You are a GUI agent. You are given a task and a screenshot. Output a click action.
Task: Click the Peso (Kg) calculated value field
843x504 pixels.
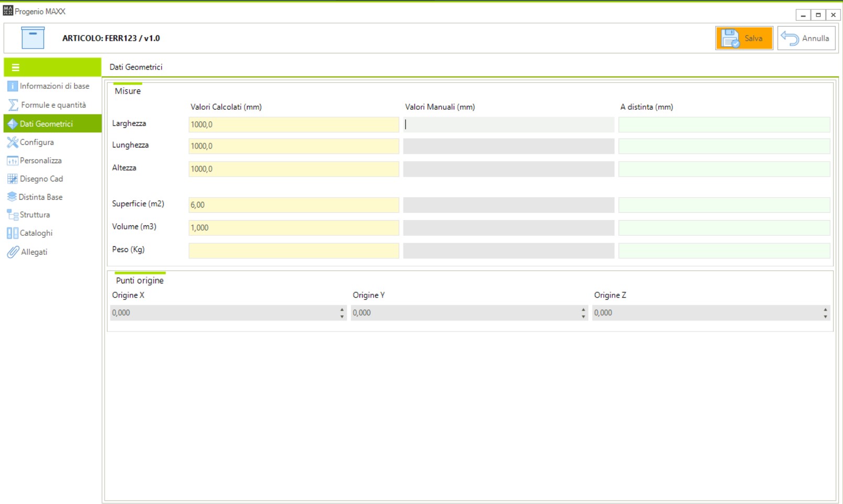coord(294,251)
